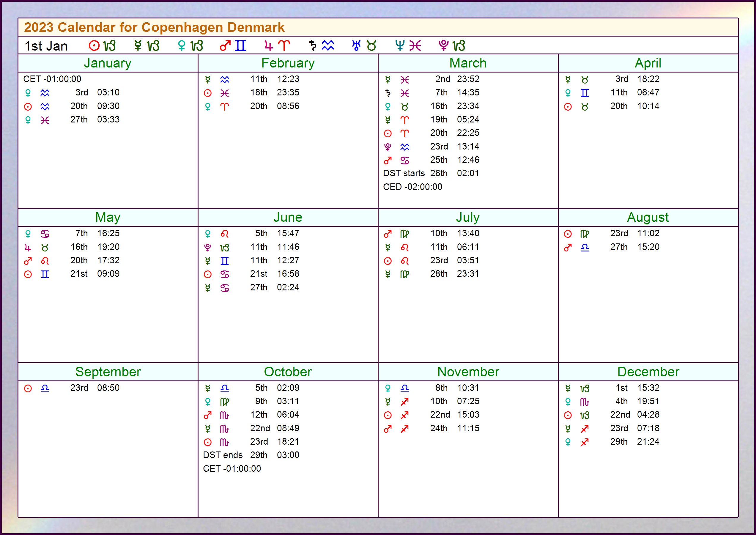Click the Saturn glyph in the 1st Jan row
The height and width of the screenshot is (535, 756).
[313, 45]
